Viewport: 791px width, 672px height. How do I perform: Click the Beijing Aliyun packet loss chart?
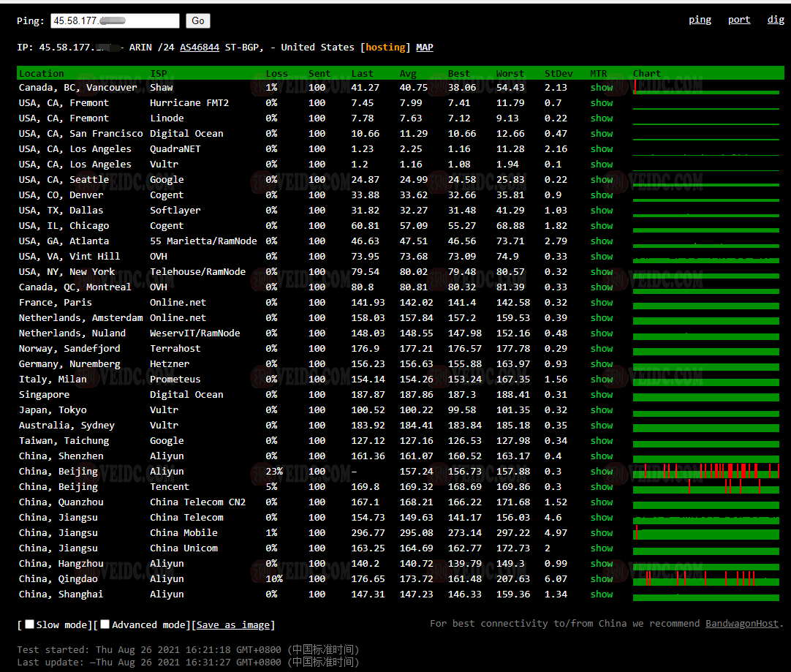705,472
